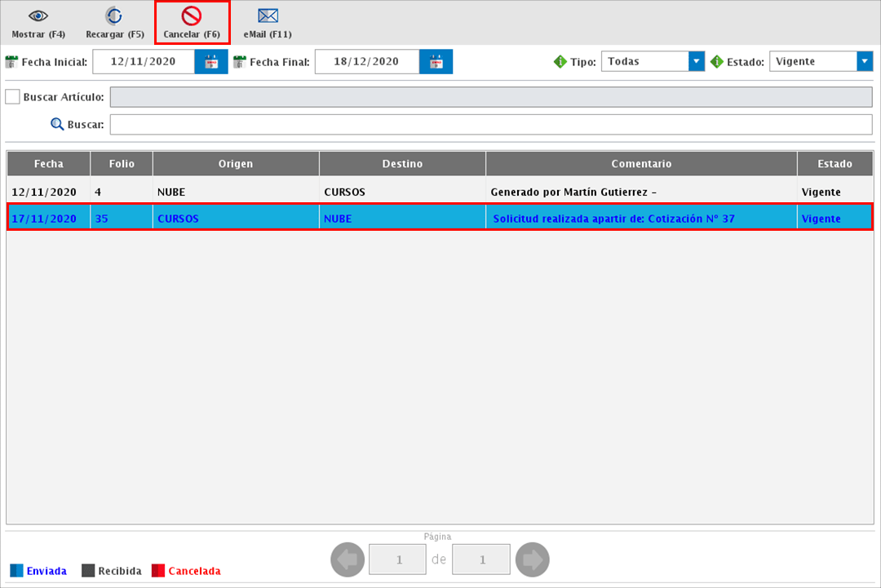Click the blue Enviada legend swatch
This screenshot has height=588, width=881.
16,571
